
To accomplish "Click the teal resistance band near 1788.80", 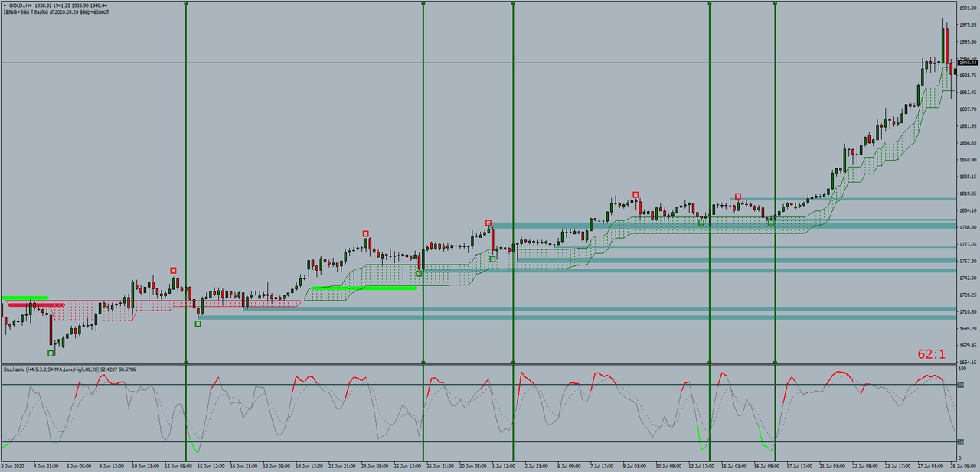I will tap(842, 226).
